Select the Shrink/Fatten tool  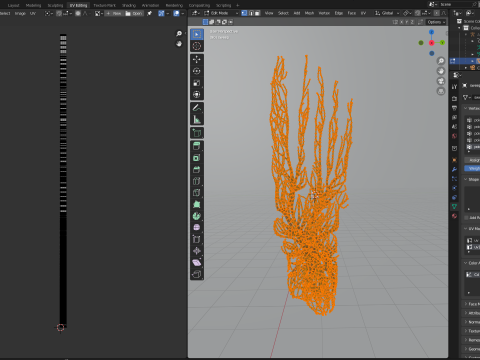(197, 251)
